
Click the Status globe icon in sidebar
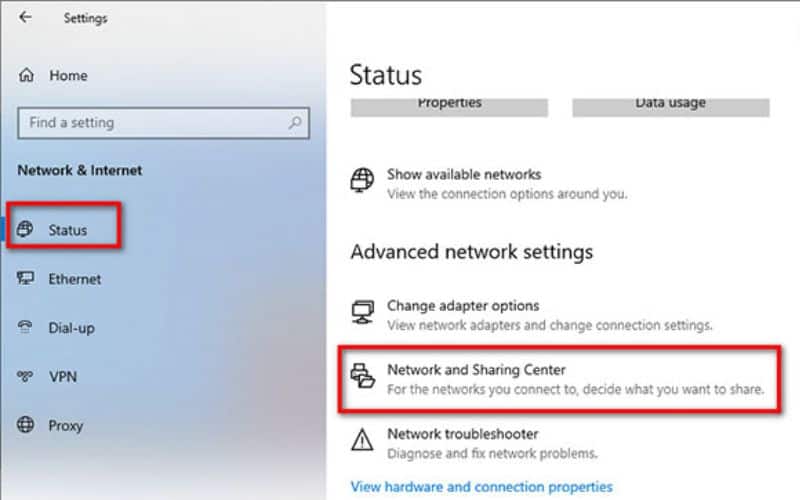25,230
